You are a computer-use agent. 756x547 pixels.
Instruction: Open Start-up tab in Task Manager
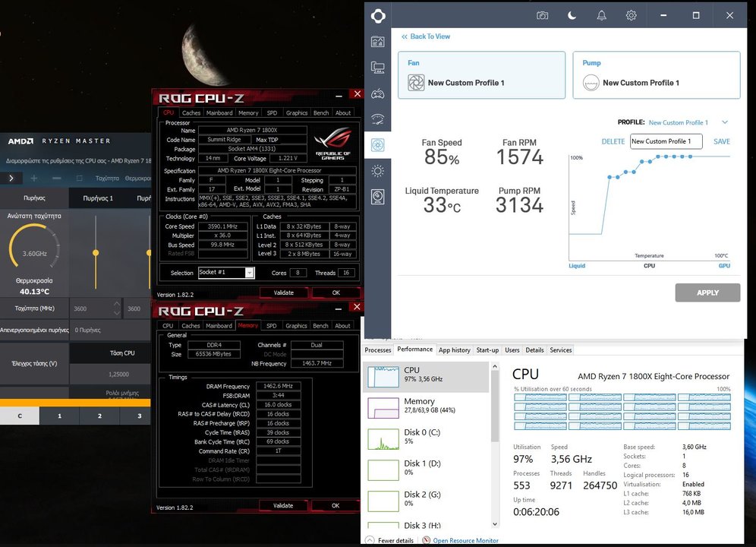487,350
